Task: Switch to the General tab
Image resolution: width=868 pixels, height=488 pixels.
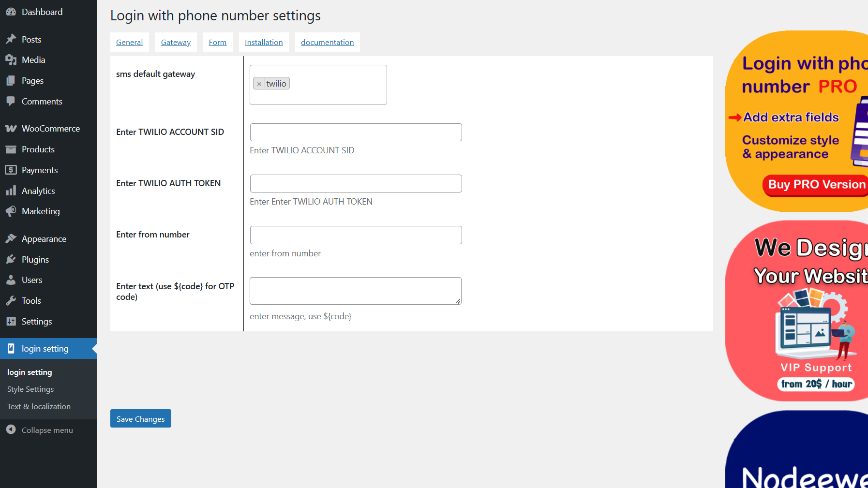Action: coord(130,43)
